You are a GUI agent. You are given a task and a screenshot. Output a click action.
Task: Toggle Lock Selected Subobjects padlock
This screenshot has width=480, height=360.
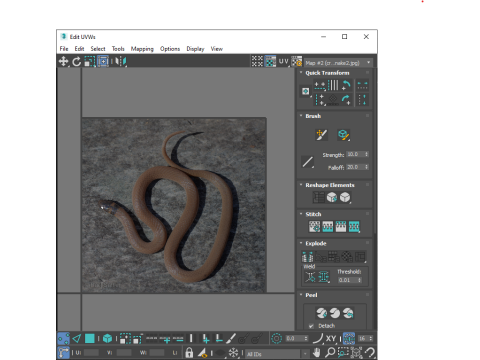[x=189, y=352]
